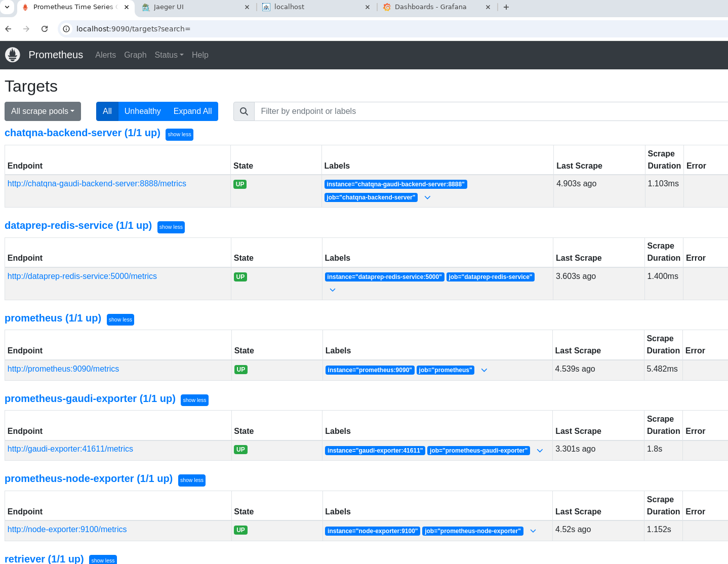Close the Jaeger UI tab
Image resolution: width=728 pixels, height=564 pixels.
(247, 7)
